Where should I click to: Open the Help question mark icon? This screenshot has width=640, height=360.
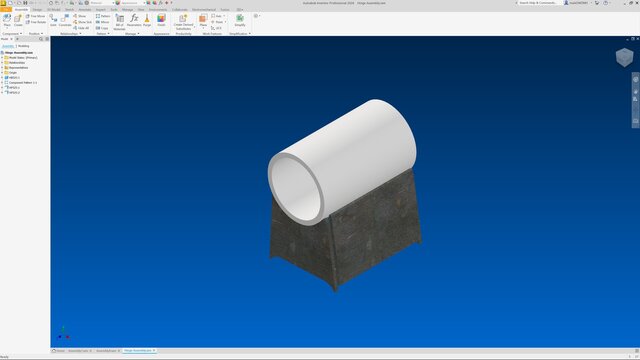tap(606, 3)
